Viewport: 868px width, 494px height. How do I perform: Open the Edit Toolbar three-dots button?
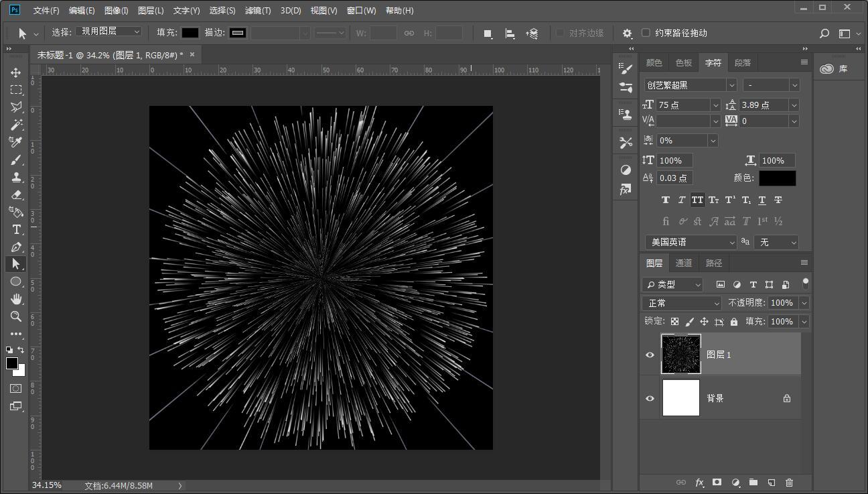click(16, 334)
